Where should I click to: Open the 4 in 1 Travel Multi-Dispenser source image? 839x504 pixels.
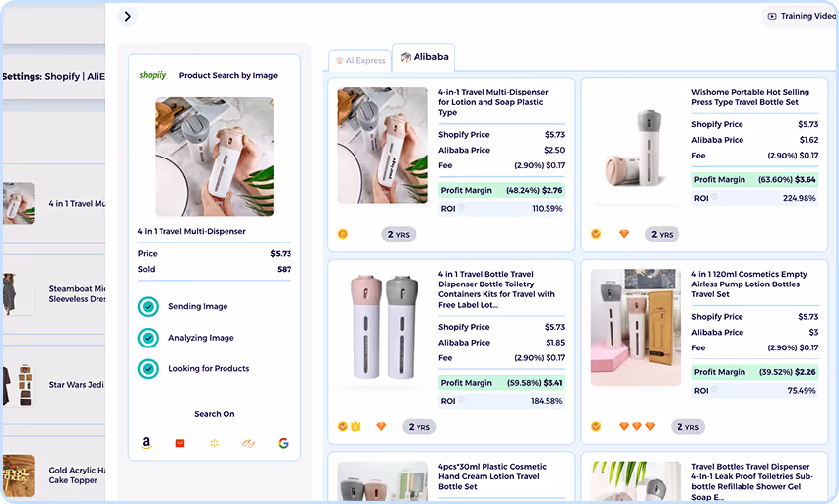pos(214,157)
